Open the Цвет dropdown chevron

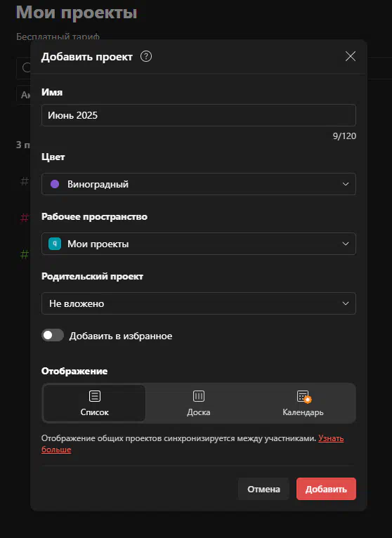click(x=346, y=184)
